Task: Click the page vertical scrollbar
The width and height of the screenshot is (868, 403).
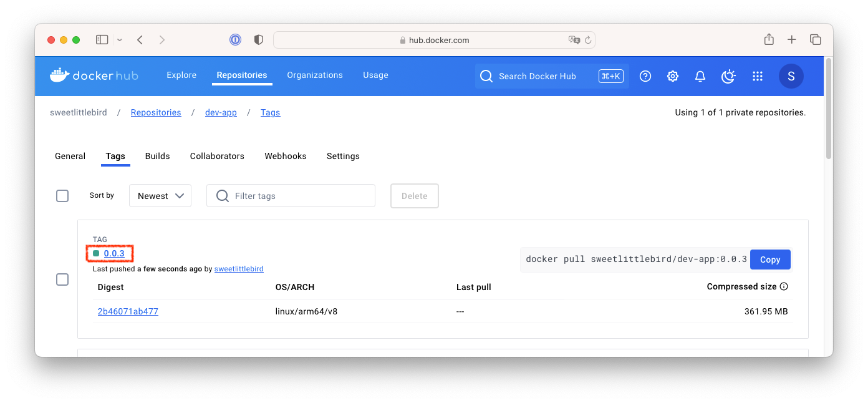Action: pos(828,109)
